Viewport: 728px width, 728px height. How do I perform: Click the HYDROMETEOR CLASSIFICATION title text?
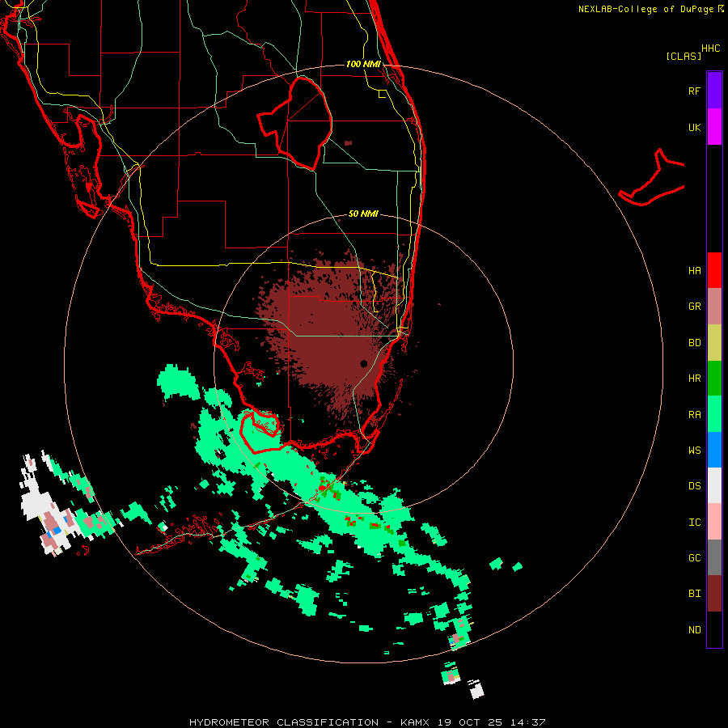(x=284, y=722)
